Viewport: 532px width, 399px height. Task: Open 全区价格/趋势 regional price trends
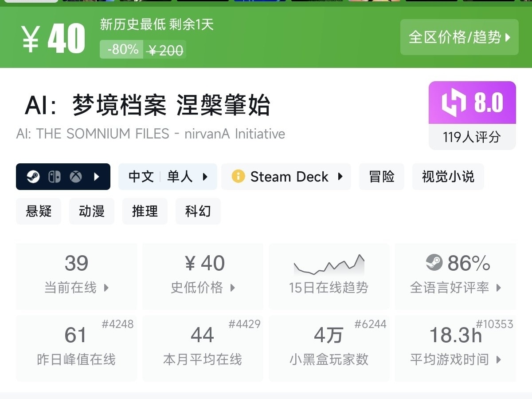point(459,37)
